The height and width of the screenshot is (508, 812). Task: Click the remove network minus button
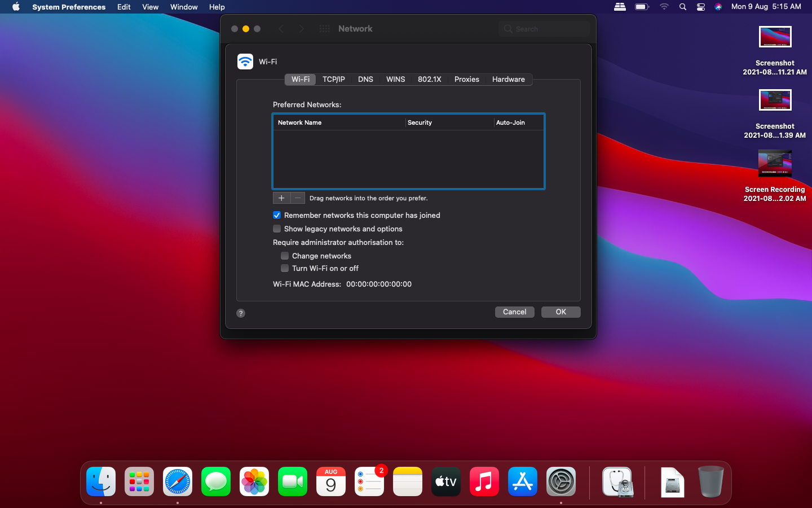click(298, 198)
